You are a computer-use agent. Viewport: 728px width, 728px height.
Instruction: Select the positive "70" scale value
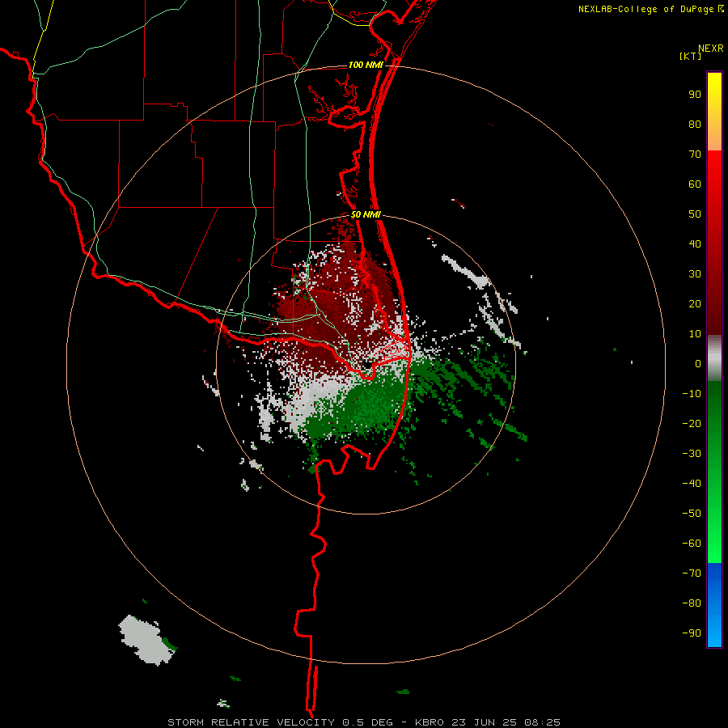(x=695, y=154)
